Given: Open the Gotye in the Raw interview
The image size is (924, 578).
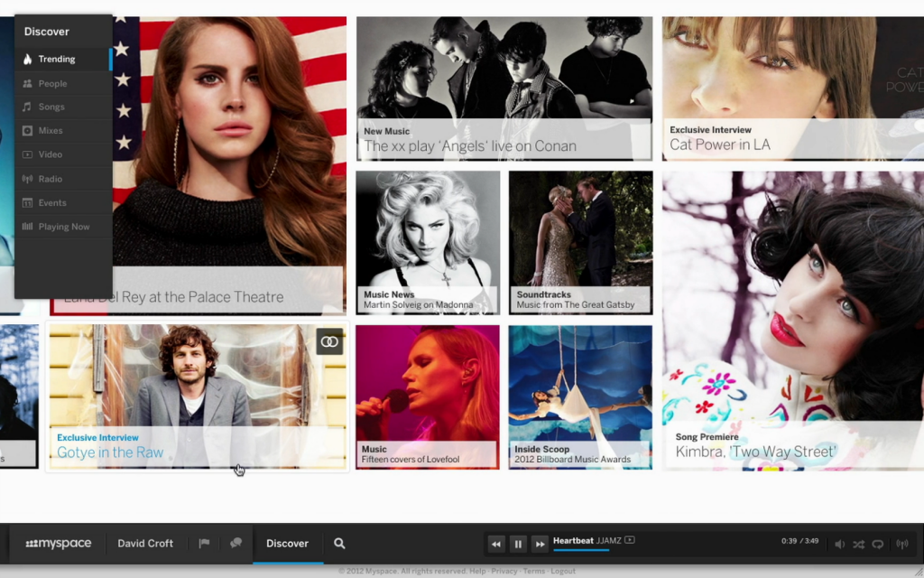Looking at the screenshot, I should pyautogui.click(x=198, y=396).
